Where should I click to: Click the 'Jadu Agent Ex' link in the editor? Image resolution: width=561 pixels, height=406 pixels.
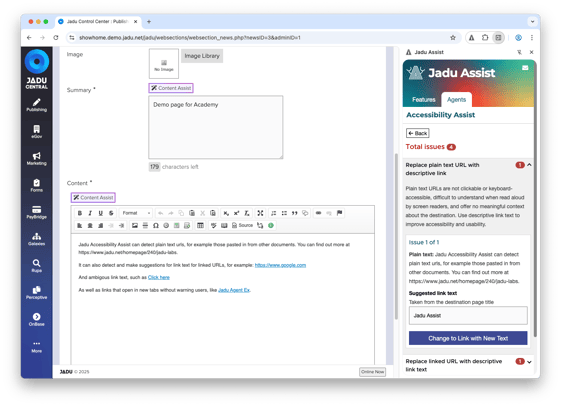[x=234, y=290]
